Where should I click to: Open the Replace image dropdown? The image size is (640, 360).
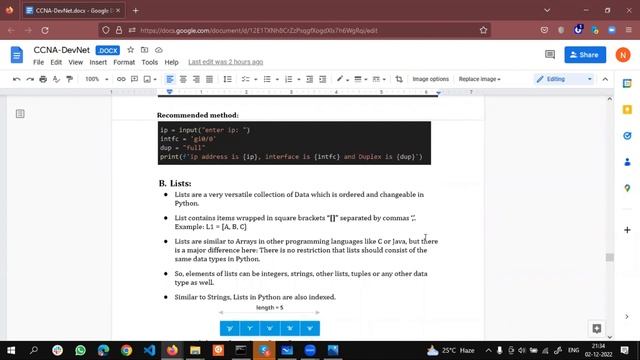[479, 79]
